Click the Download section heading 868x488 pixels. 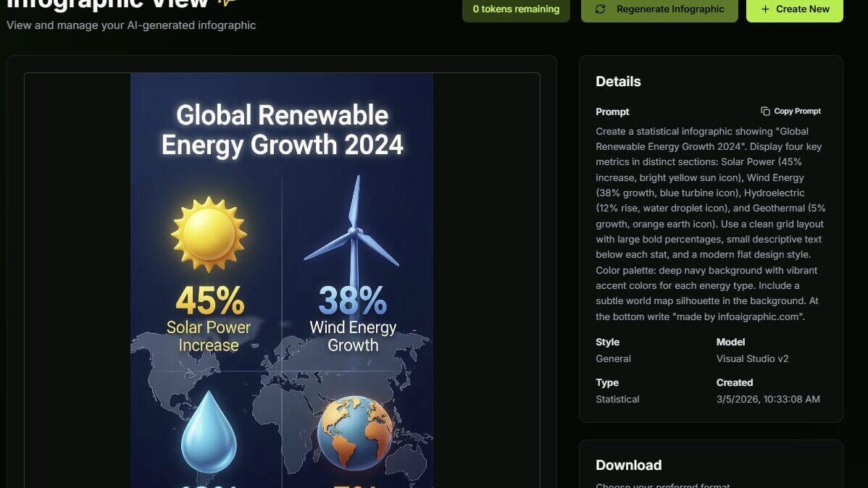point(628,465)
